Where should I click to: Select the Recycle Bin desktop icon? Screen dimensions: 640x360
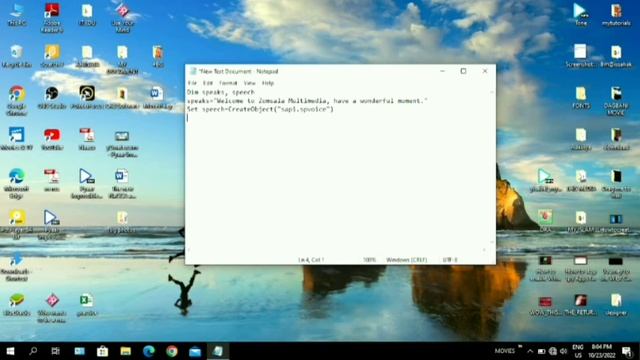pyautogui.click(x=17, y=56)
